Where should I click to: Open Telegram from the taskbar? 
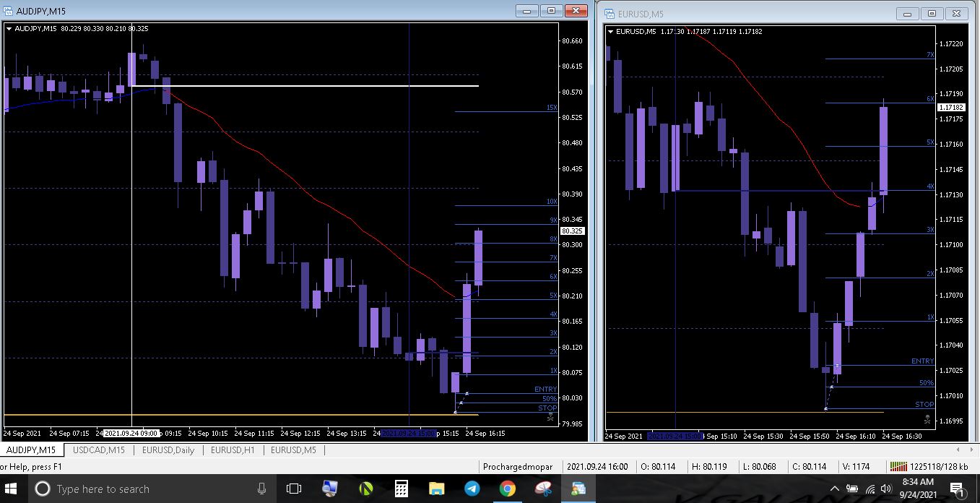click(x=472, y=489)
